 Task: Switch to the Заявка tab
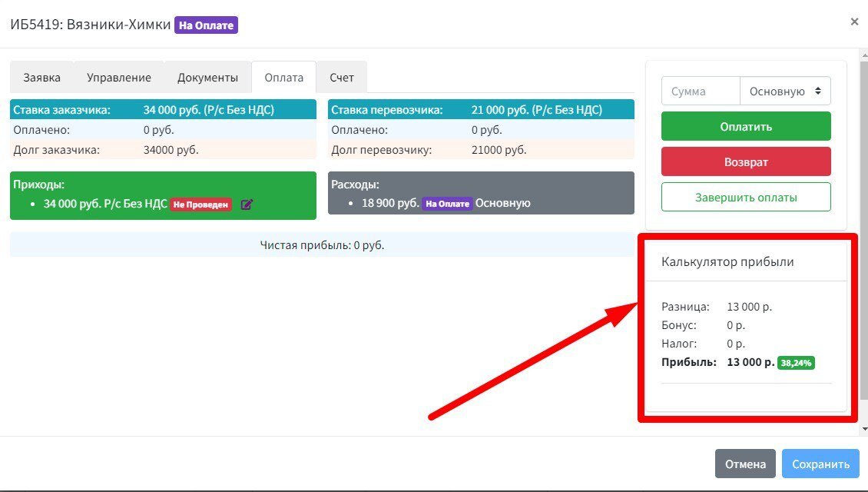pyautogui.click(x=41, y=78)
